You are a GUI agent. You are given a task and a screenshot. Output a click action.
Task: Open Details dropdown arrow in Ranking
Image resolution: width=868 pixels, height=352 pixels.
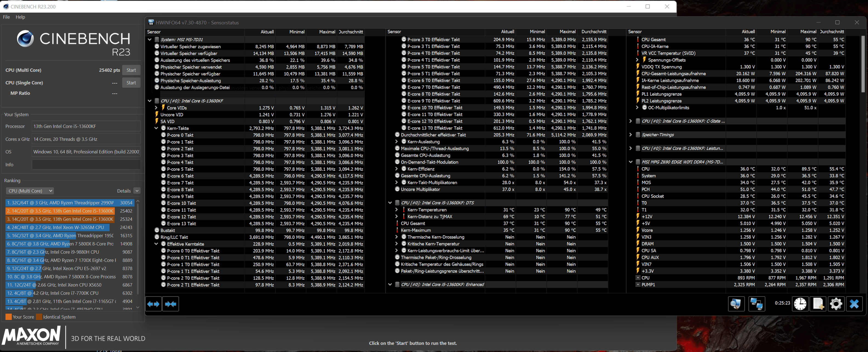tap(137, 191)
